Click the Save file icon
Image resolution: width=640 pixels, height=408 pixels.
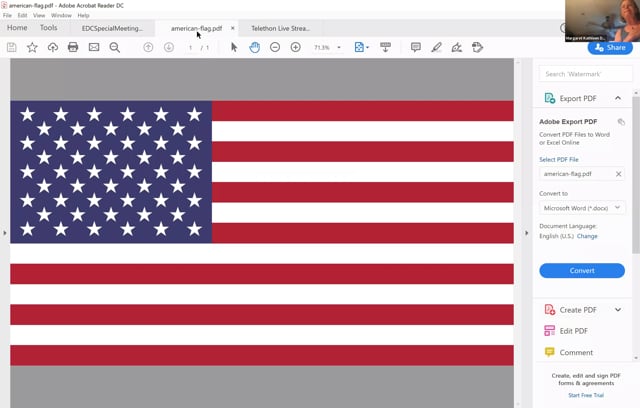pyautogui.click(x=11, y=47)
